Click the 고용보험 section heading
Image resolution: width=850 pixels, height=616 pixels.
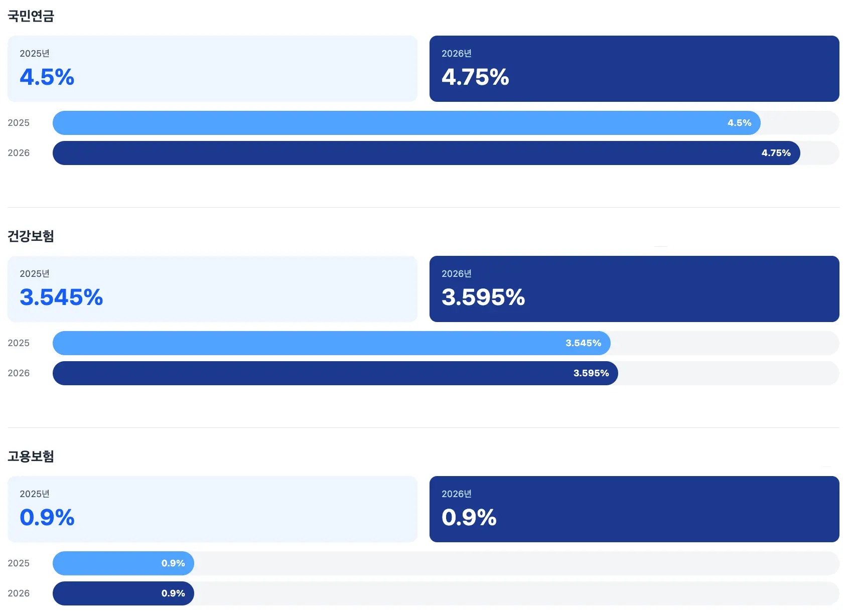31,456
